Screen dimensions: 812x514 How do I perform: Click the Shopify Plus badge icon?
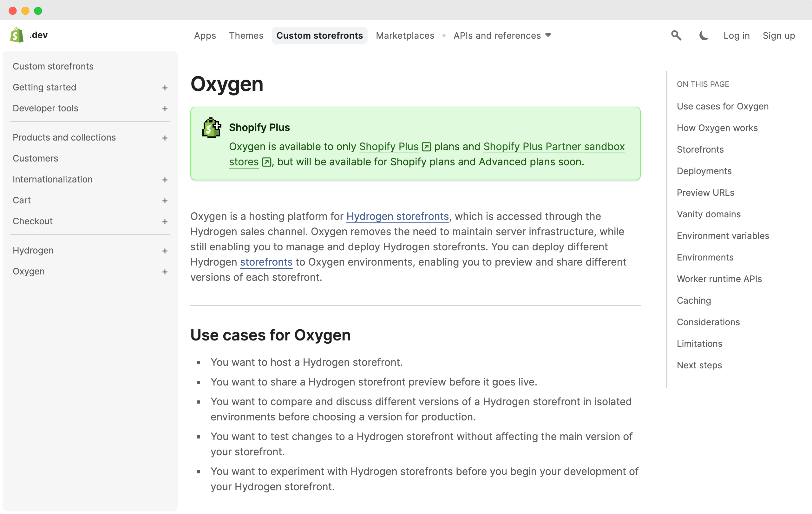(x=211, y=128)
